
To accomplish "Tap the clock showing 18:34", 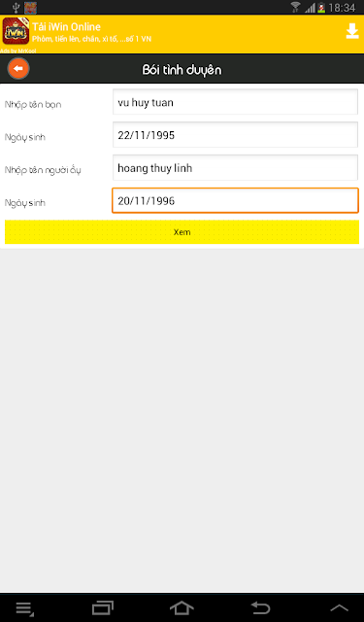I will point(343,8).
